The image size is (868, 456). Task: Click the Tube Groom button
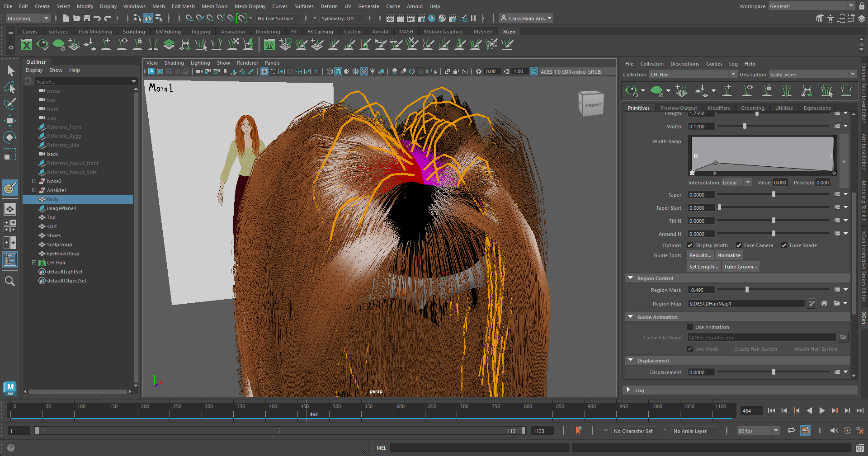pos(741,266)
